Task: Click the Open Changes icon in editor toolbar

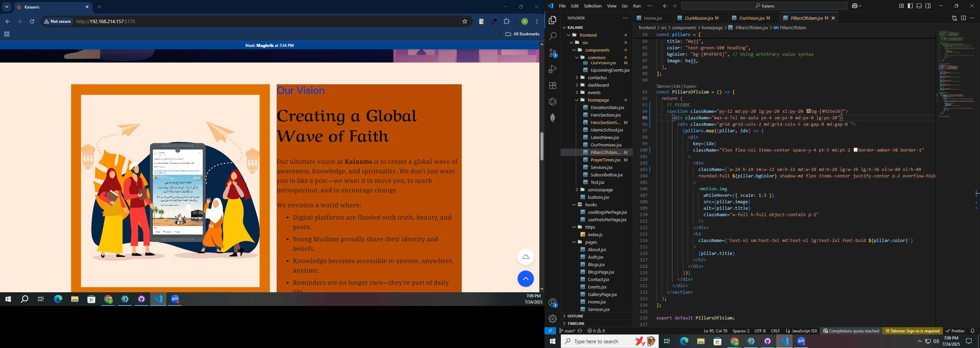Action: click(x=954, y=18)
